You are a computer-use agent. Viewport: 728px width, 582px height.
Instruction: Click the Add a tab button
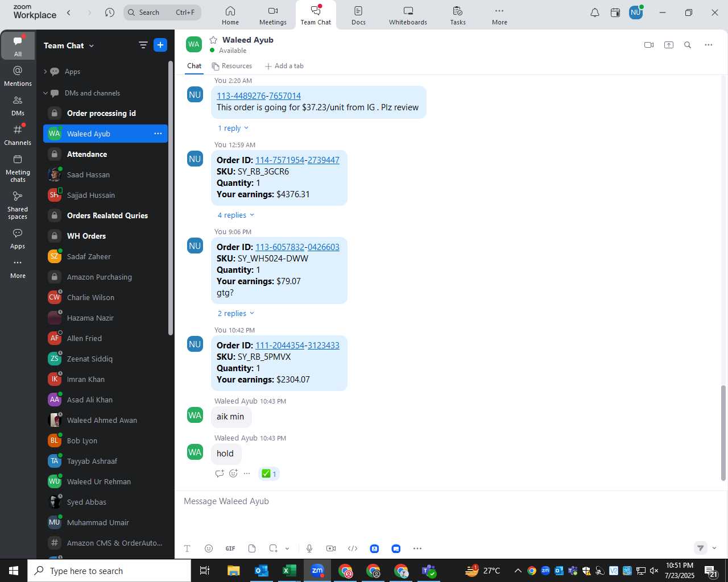coord(284,66)
